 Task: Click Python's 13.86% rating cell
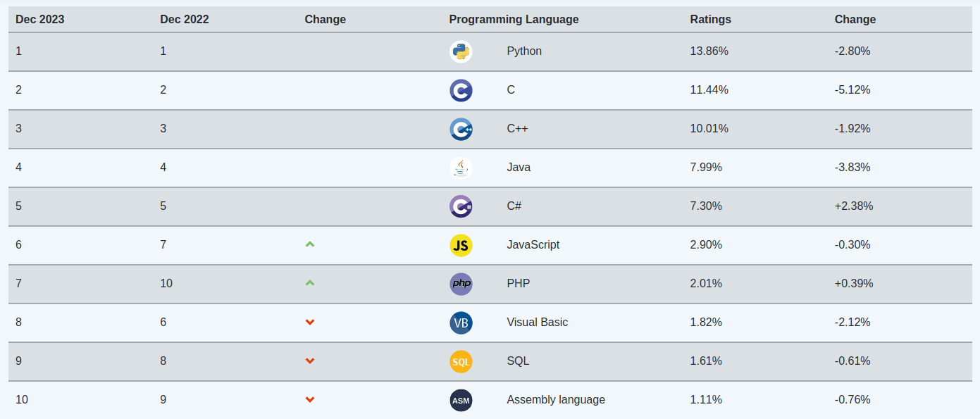pyautogui.click(x=709, y=51)
